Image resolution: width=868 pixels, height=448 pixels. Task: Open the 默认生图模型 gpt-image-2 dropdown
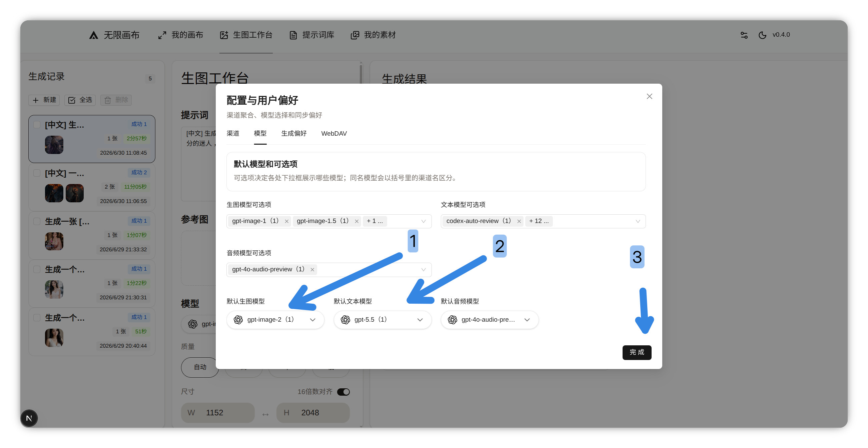[275, 320]
